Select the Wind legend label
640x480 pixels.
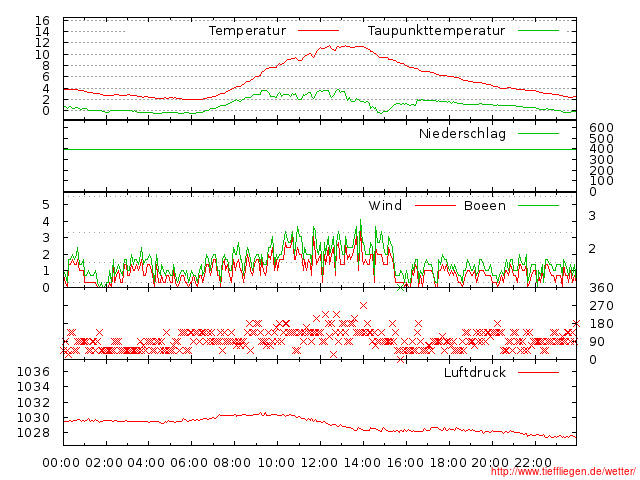click(x=385, y=205)
